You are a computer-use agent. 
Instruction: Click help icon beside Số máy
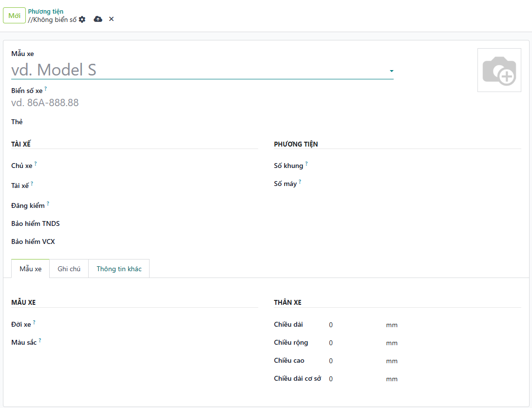tap(300, 182)
